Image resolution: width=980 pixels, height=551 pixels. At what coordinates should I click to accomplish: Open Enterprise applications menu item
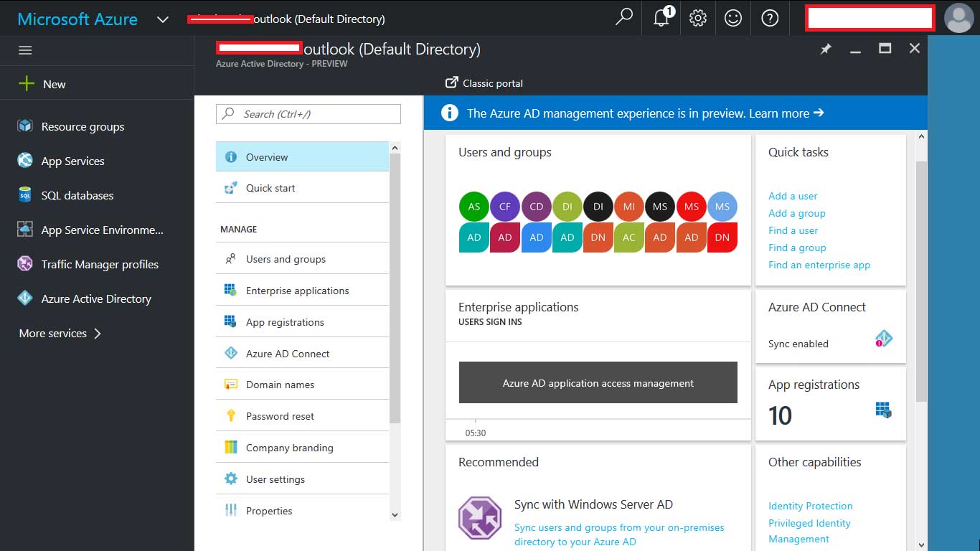[x=297, y=291]
